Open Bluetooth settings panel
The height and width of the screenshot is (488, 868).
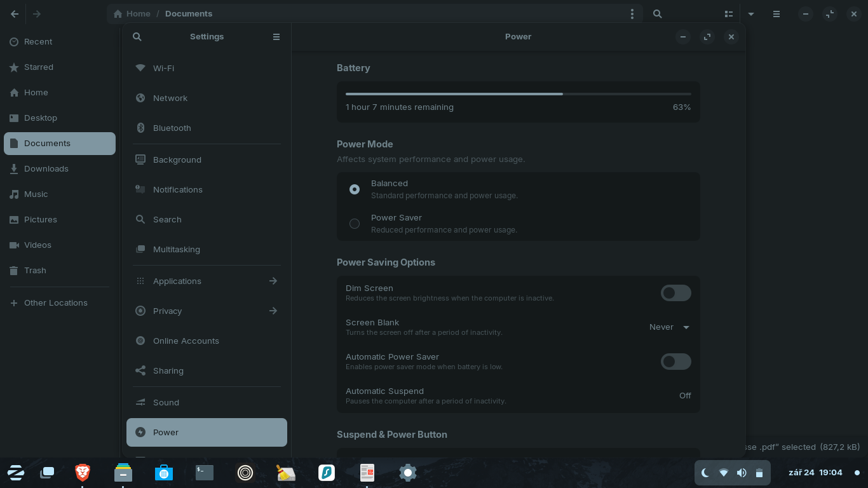(172, 128)
